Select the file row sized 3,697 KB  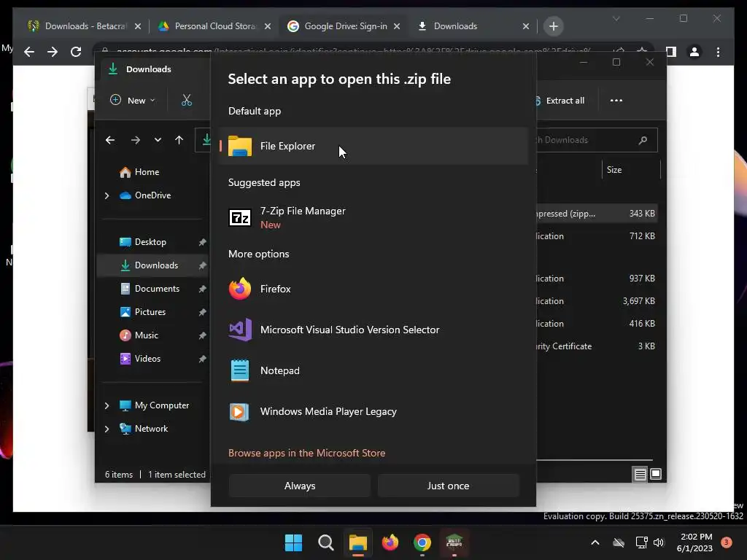point(597,301)
